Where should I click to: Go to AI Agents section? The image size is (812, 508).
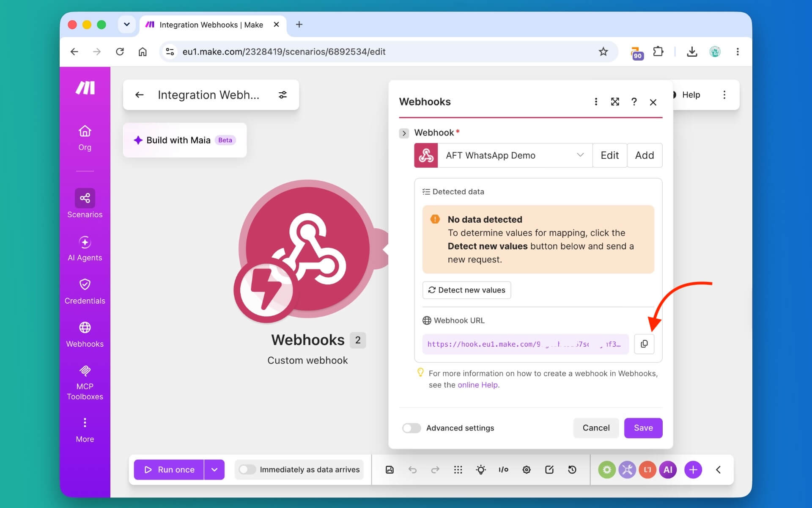pyautogui.click(x=85, y=248)
